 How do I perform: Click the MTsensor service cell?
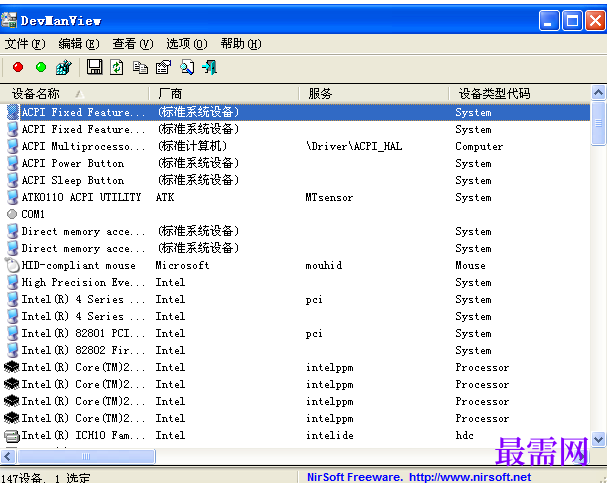(329, 197)
